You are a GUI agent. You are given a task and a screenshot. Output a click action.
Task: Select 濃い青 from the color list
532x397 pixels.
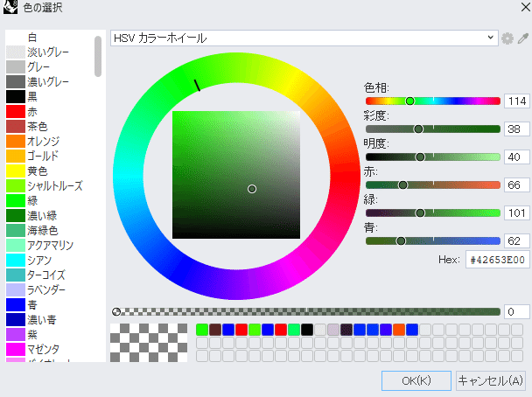coord(49,320)
